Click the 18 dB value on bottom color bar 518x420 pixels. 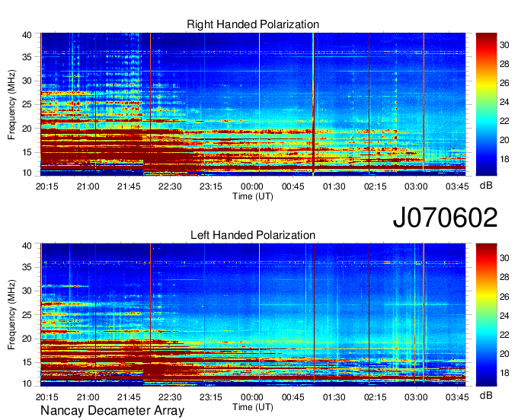(x=504, y=373)
